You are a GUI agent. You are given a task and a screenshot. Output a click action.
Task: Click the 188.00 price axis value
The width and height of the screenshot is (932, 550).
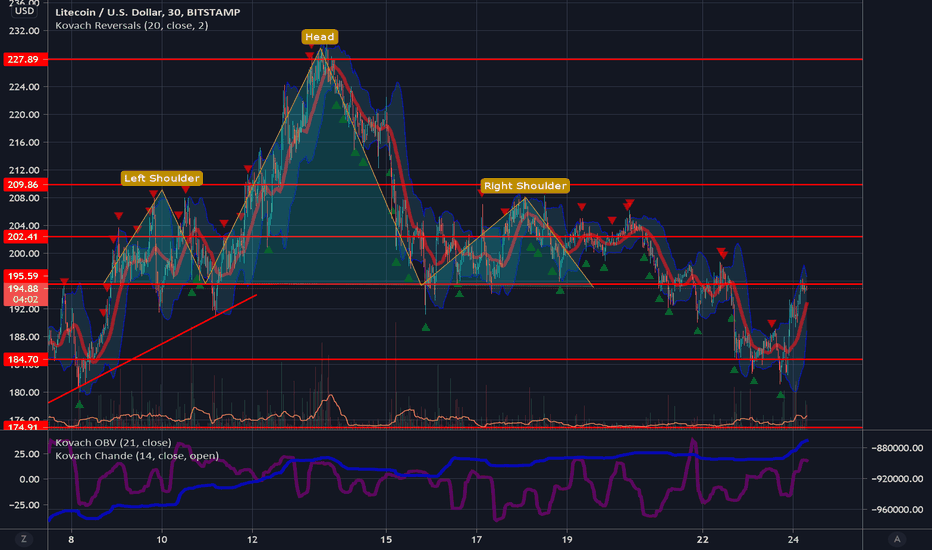pos(24,337)
